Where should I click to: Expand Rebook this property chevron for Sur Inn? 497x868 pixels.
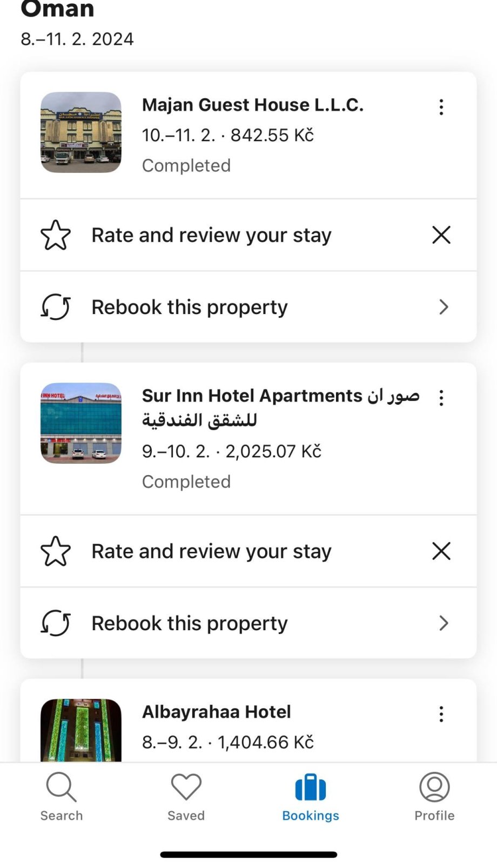(444, 623)
